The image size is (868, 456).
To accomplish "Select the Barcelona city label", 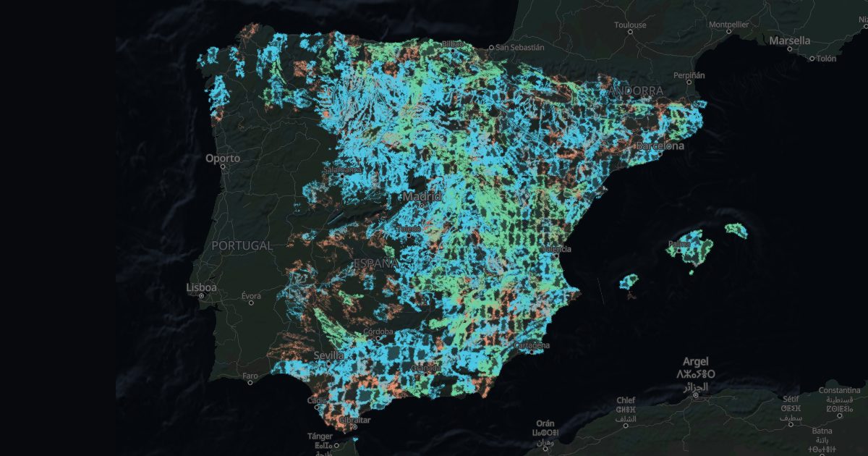I will (x=660, y=145).
